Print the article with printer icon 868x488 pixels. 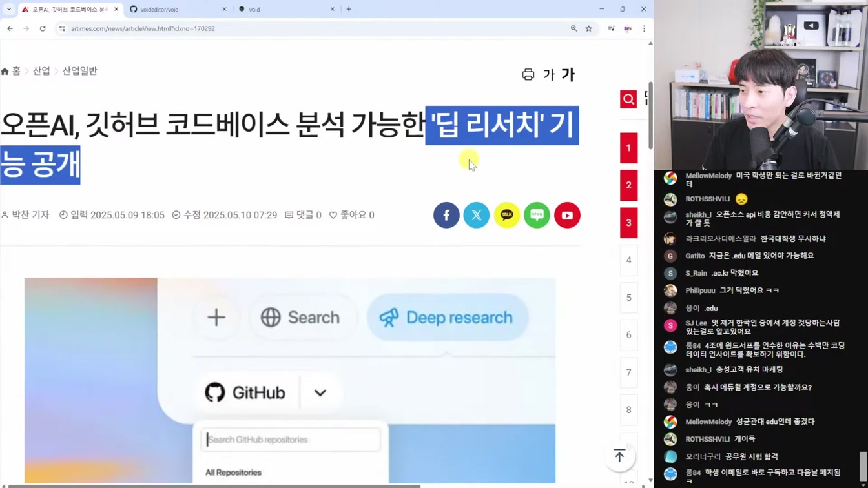[x=528, y=74]
